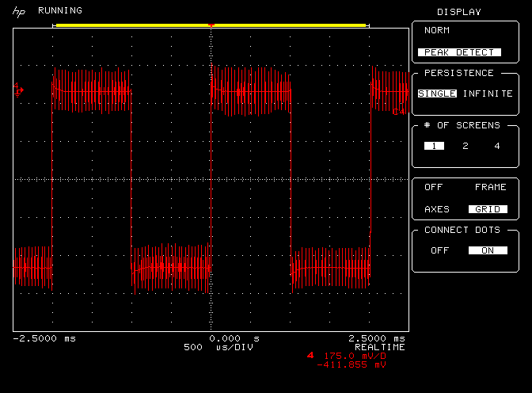Turn graticule OFF
Image resolution: width=532 pixels, height=393 pixels.
[x=433, y=188]
